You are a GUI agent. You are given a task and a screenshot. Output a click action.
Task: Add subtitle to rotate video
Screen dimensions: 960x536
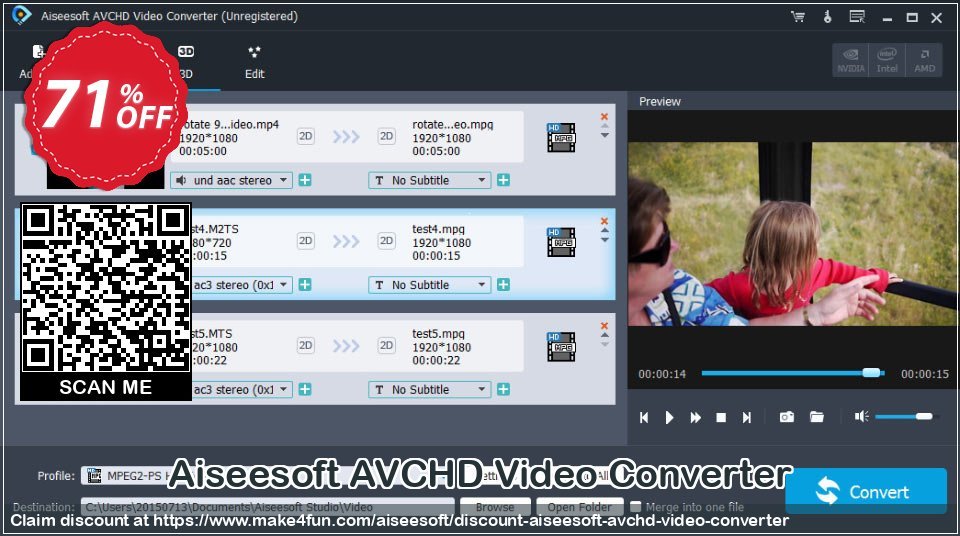tap(503, 180)
